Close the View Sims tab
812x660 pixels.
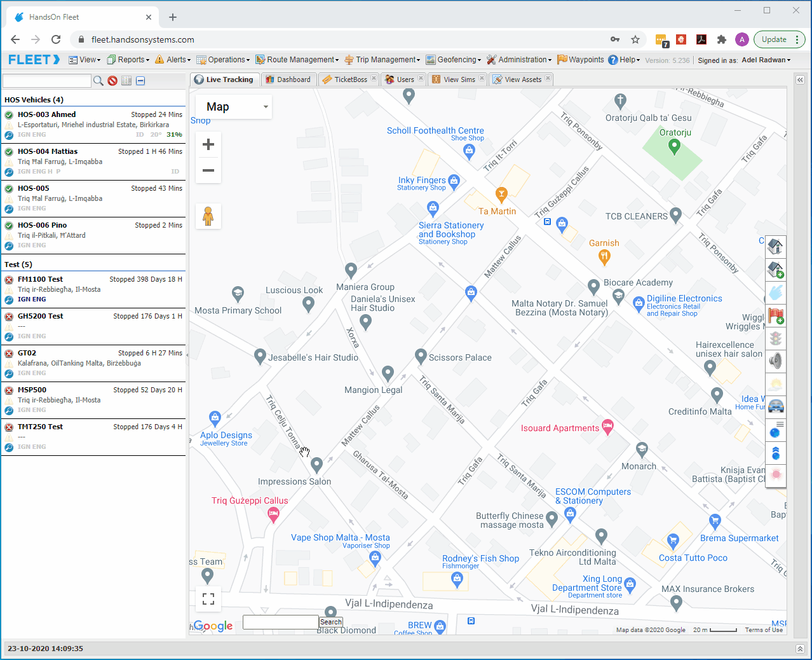(482, 78)
